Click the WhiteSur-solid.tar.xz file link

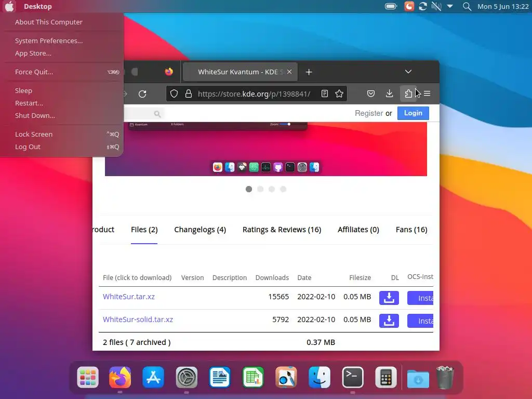point(138,320)
